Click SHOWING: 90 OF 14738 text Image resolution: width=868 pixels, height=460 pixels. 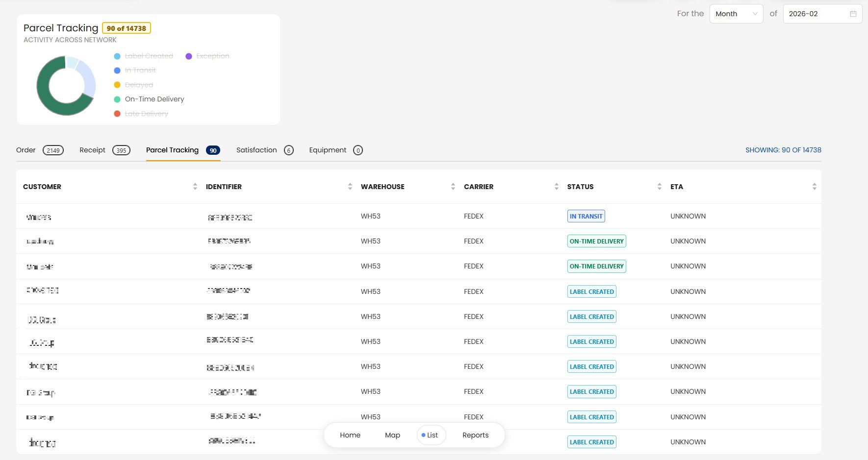783,150
